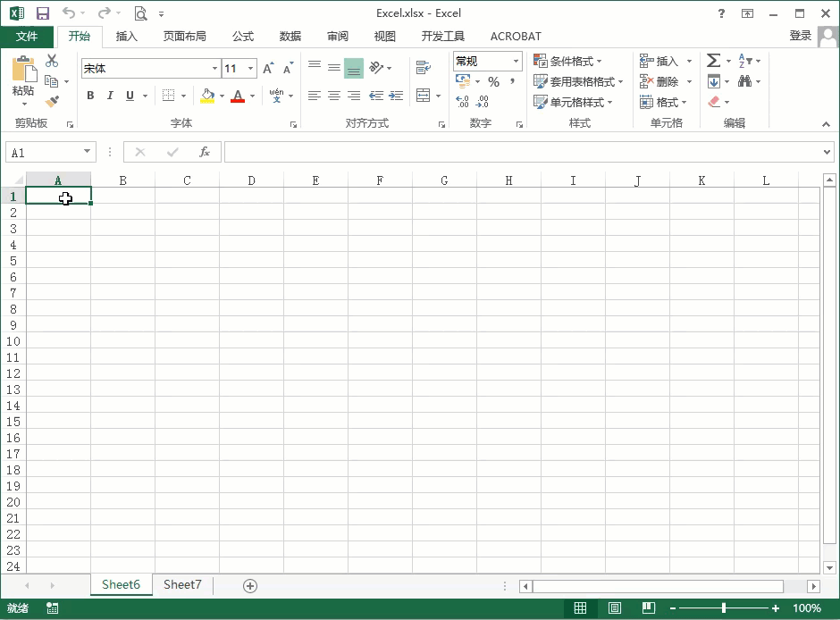Apply percent style with % icon
The width and height of the screenshot is (840, 620).
coord(493,81)
